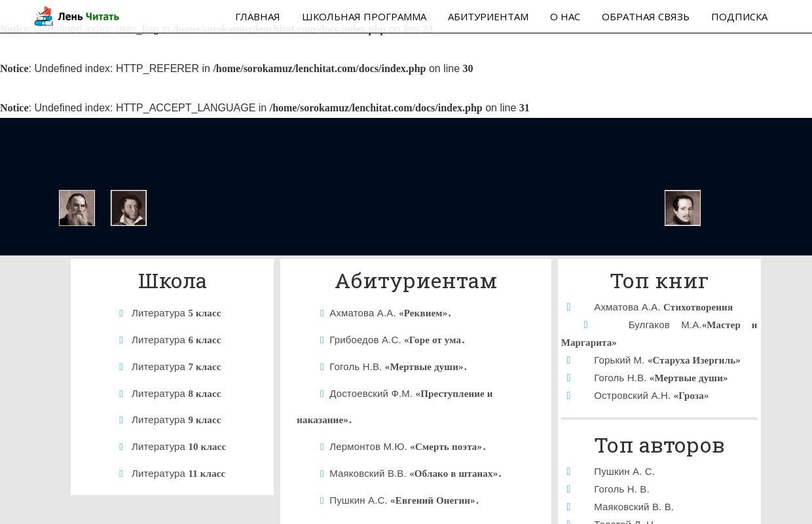
Task: Open Маяковский В. В. in Топ авторов
Action: [634, 507]
